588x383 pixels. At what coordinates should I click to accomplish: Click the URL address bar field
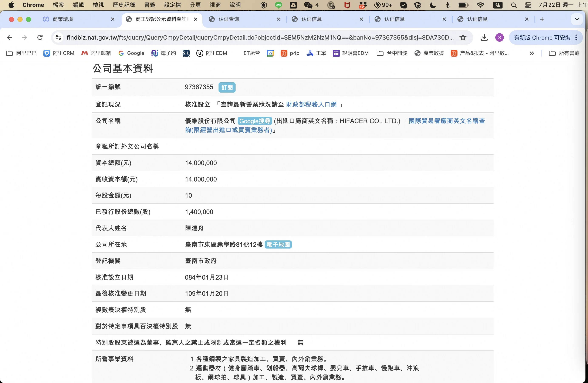259,37
